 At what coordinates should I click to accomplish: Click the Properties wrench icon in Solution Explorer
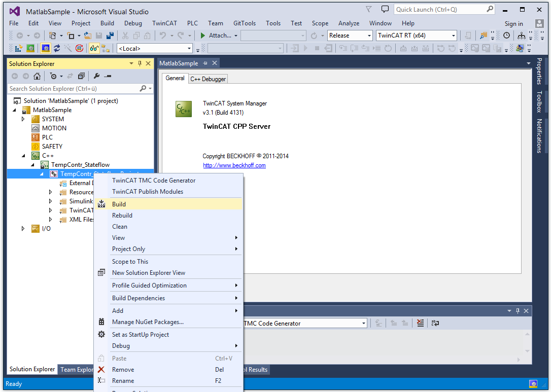coord(96,76)
